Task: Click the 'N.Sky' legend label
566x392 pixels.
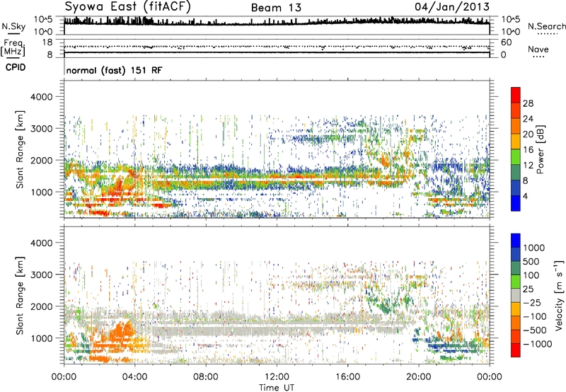Action: click(13, 26)
